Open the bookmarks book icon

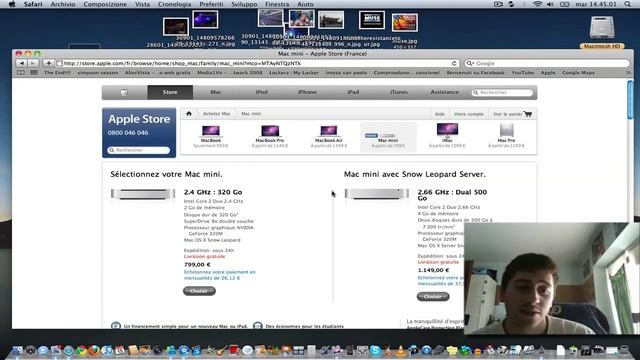[x=20, y=73]
